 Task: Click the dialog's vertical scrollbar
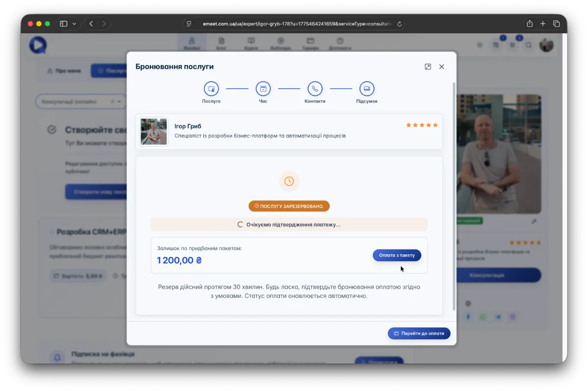[x=454, y=196]
